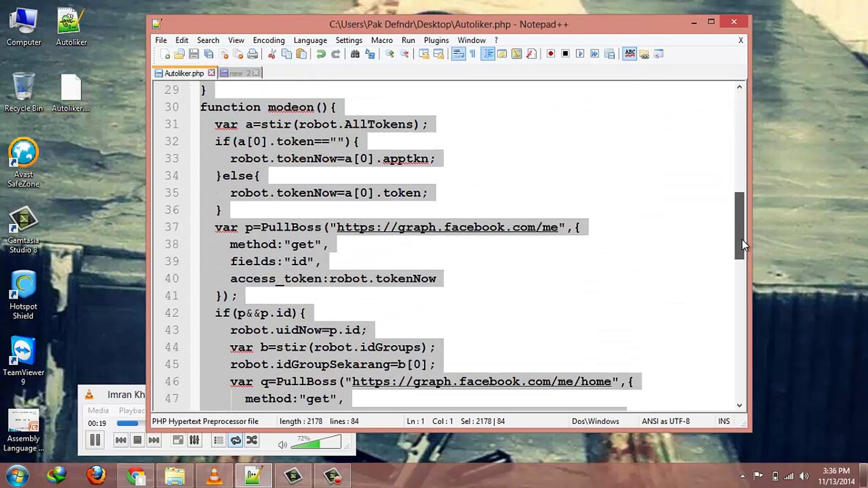Click the Print toolbar icon
The width and height of the screenshot is (868, 488).
(x=252, y=54)
